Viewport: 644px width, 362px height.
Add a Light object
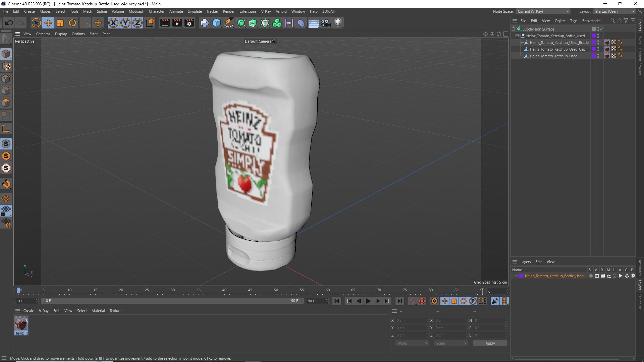pyautogui.click(x=338, y=23)
